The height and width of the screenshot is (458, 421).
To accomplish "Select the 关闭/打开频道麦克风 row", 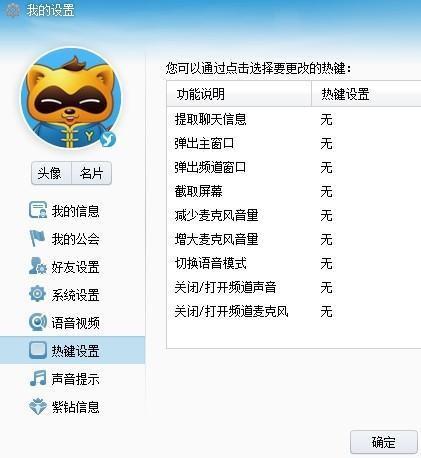I will pyautogui.click(x=294, y=311).
